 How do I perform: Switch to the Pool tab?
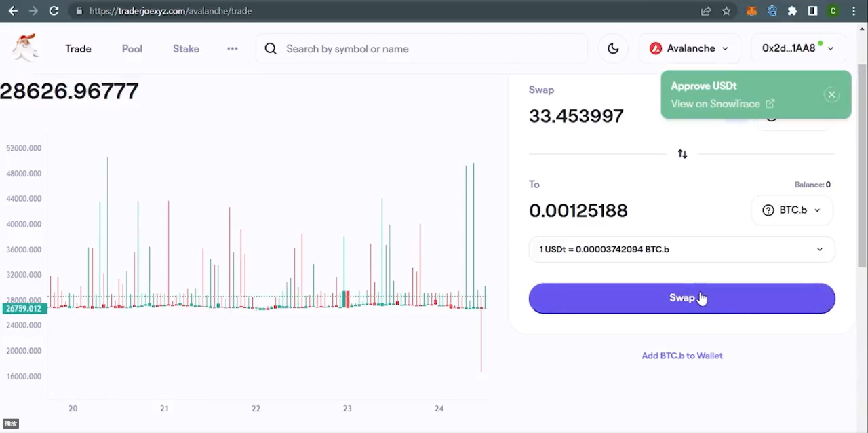coord(132,49)
